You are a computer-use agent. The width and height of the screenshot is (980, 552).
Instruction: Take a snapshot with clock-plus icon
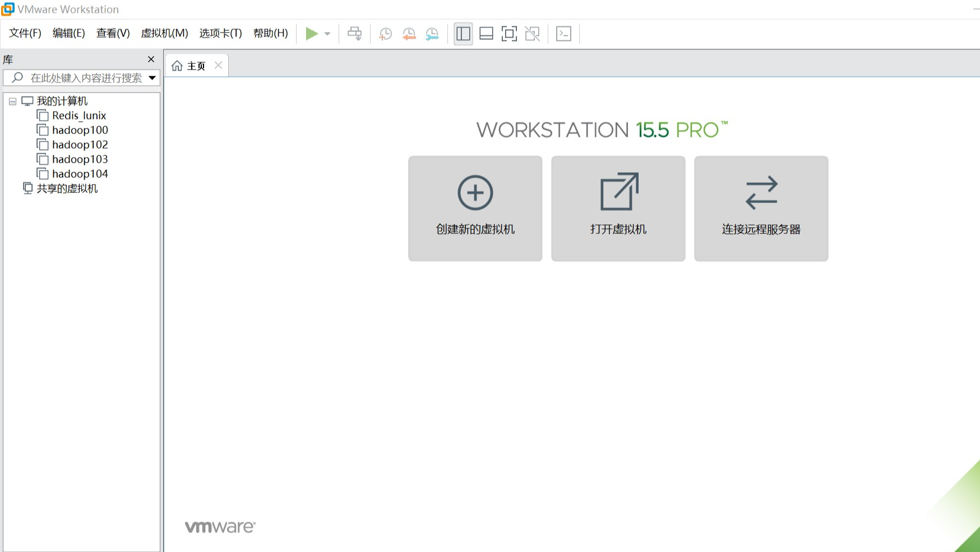[385, 34]
